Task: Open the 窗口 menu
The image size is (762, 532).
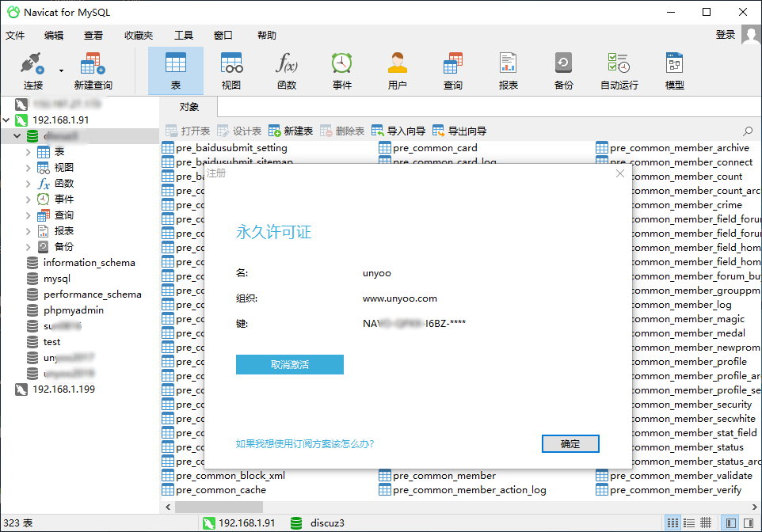Action: coord(223,35)
